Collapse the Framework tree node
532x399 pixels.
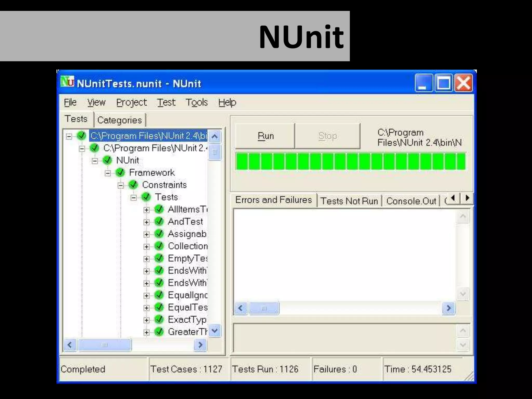pos(108,173)
